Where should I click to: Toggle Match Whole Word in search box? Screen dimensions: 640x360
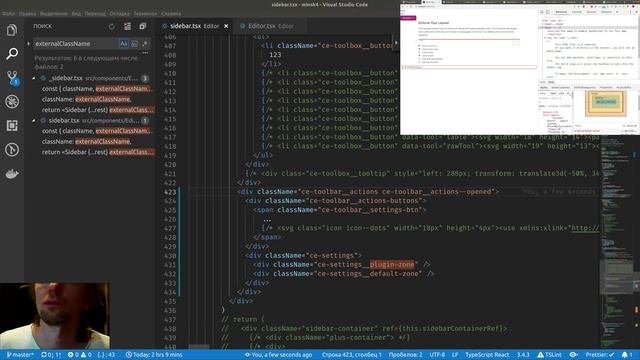[134, 43]
